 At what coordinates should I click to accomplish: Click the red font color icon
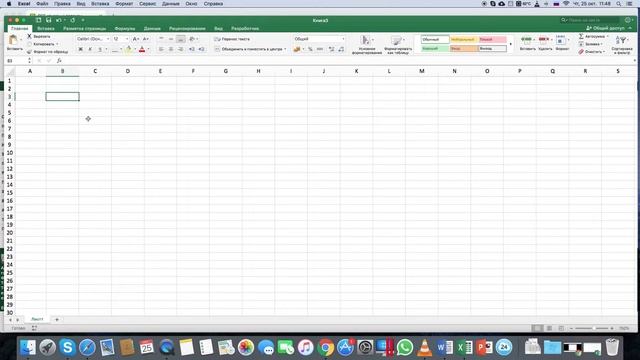click(142, 49)
